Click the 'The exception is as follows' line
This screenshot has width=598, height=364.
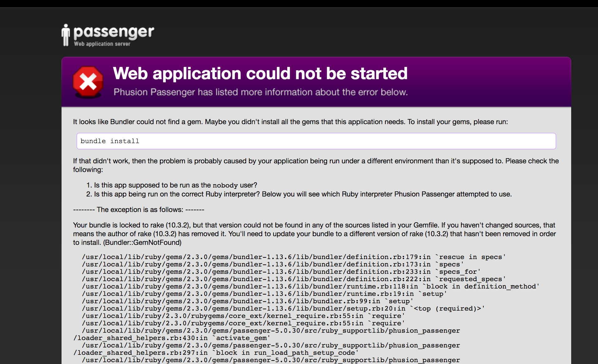(x=139, y=210)
